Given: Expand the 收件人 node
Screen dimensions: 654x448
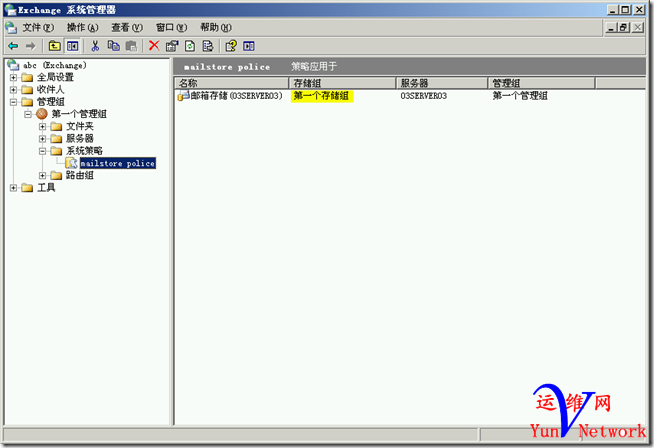Looking at the screenshot, I should (x=13, y=89).
